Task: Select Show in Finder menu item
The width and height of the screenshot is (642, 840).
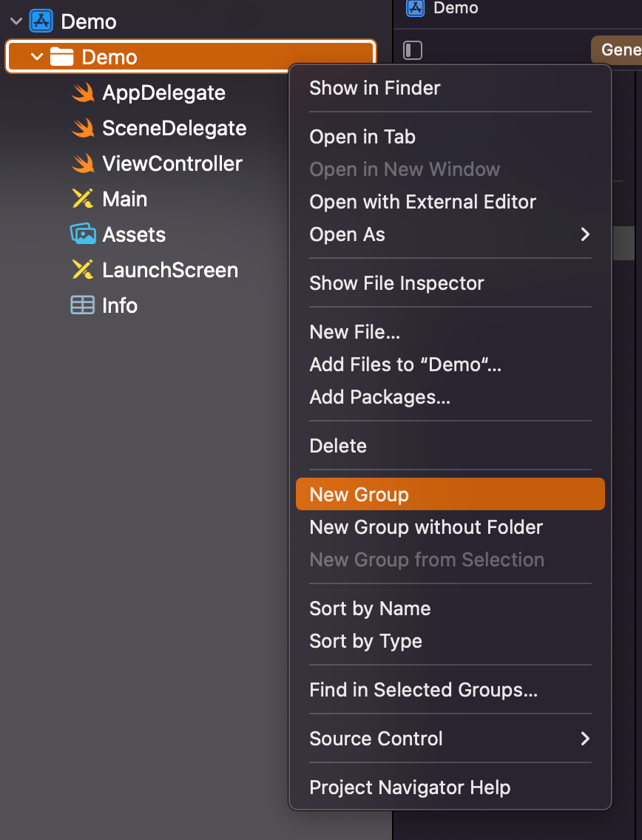Action: [375, 88]
